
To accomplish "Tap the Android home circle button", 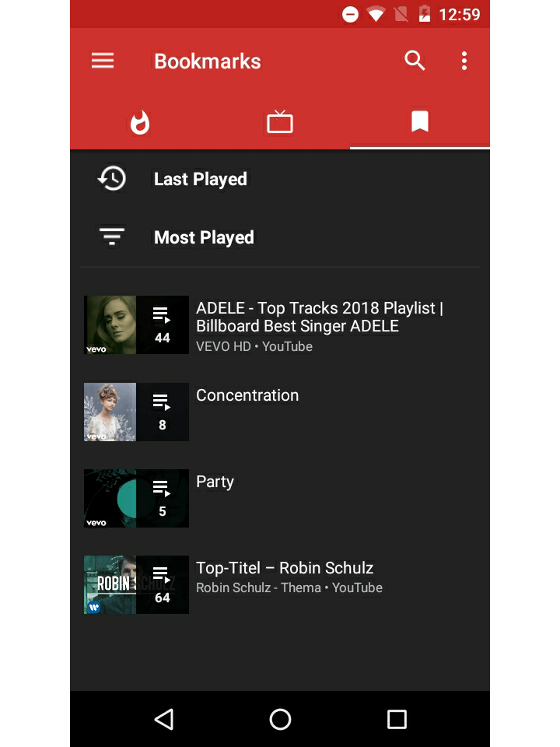I will pyautogui.click(x=280, y=719).
